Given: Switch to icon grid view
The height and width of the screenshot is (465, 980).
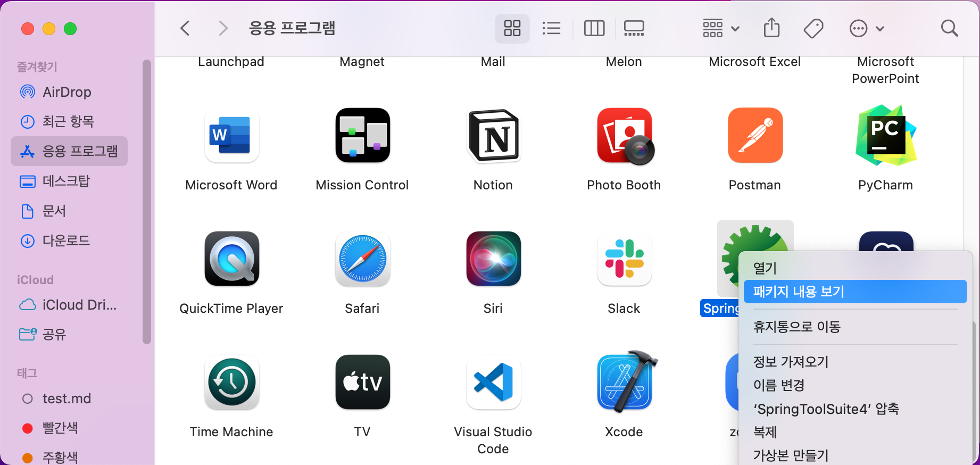Looking at the screenshot, I should coord(512,28).
